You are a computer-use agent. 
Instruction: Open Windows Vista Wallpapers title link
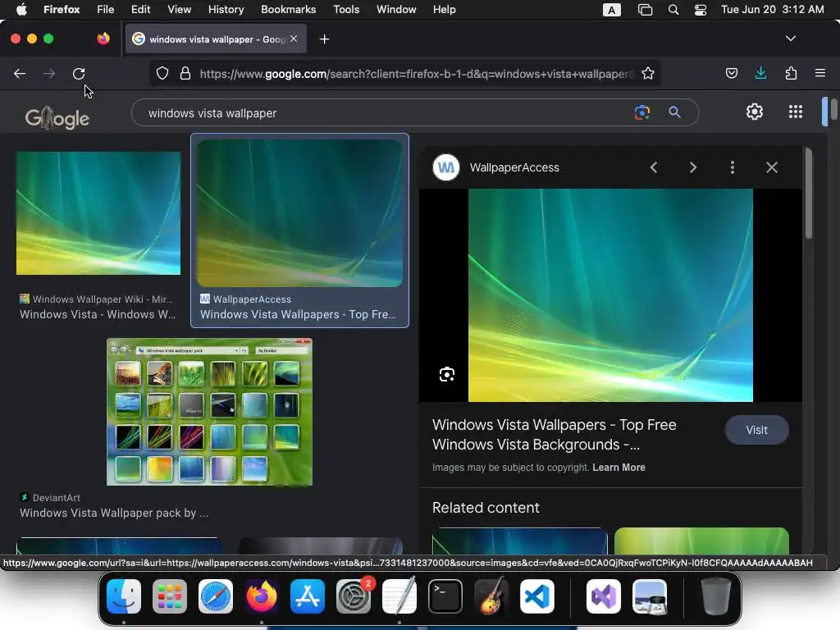click(x=554, y=435)
